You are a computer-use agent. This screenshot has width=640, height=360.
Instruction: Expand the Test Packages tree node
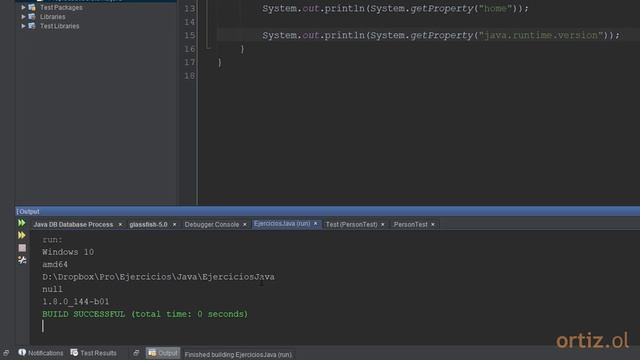click(23, 7)
